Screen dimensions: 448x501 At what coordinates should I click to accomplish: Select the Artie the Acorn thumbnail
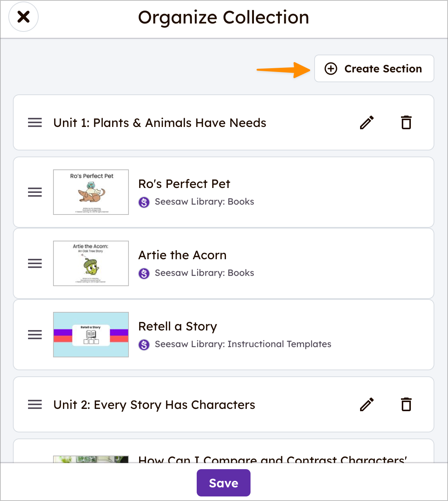[91, 263]
